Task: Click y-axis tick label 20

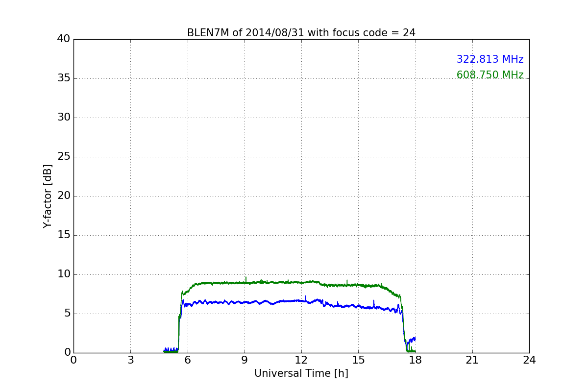Action: (x=64, y=196)
